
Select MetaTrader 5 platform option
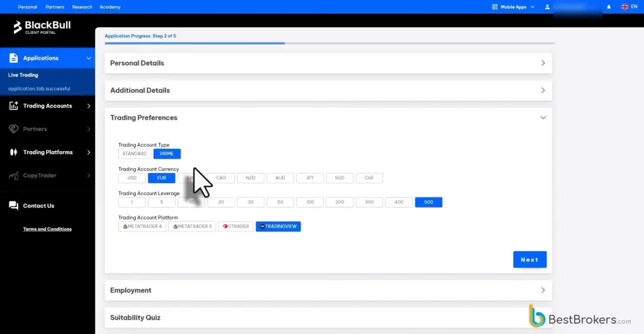(192, 226)
